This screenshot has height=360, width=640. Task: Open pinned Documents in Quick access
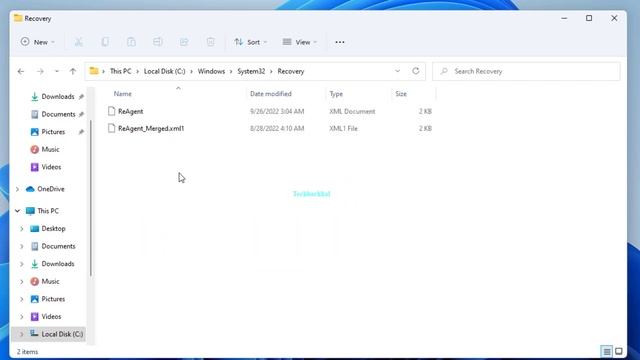click(x=58, y=114)
